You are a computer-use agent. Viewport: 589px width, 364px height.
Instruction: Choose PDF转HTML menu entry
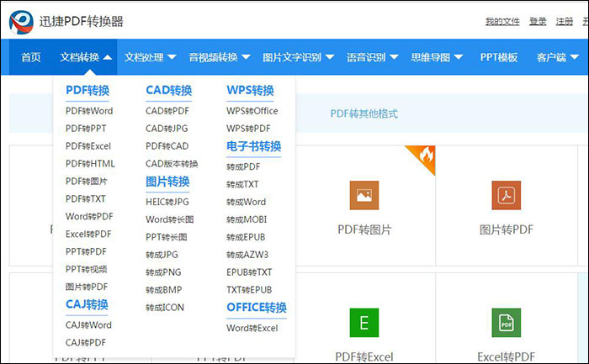[x=90, y=164]
